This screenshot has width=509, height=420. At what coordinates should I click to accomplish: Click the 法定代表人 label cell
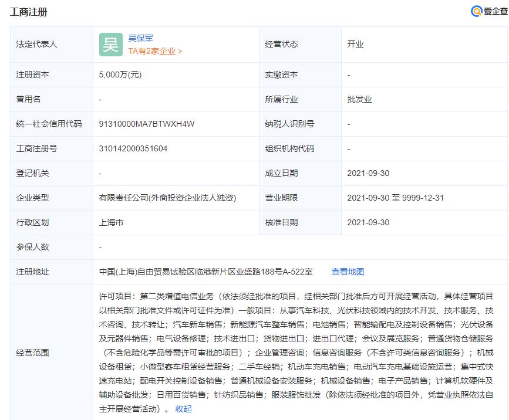coord(37,44)
